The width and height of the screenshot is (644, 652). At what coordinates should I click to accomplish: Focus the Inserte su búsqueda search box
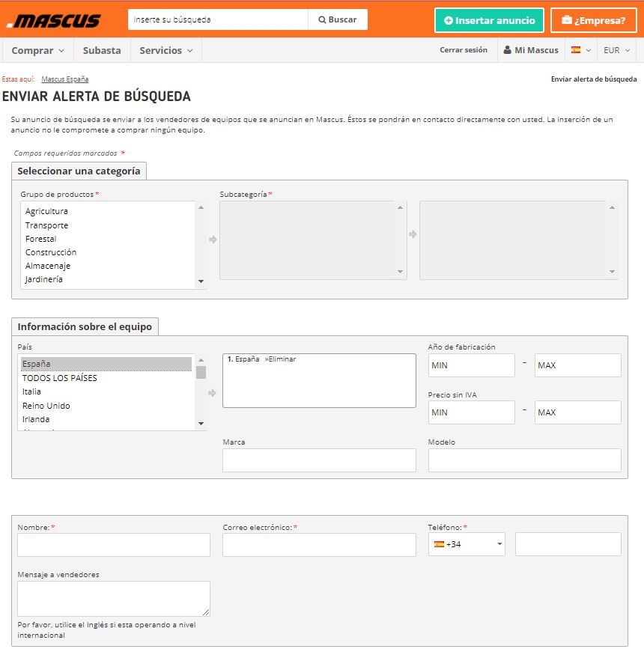click(218, 19)
